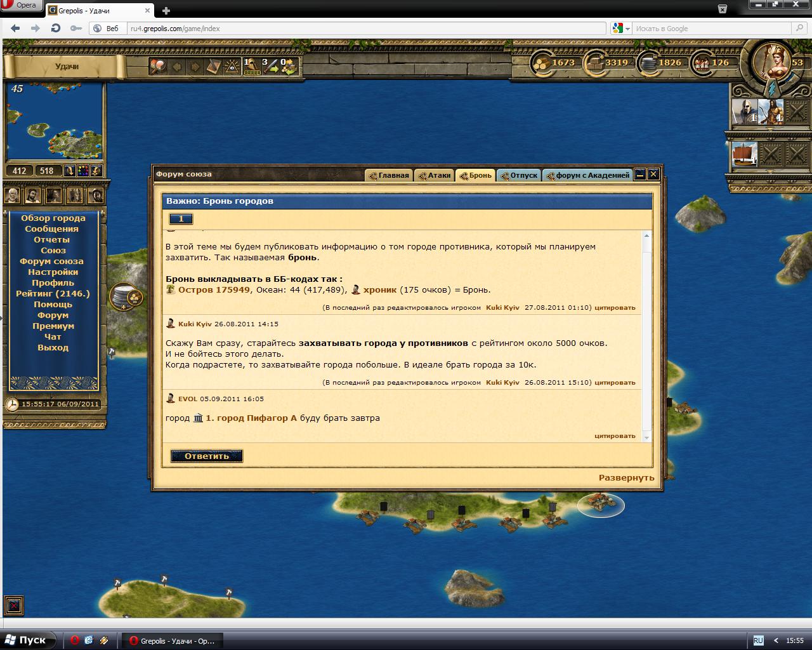Open Профиль in the side menu
The height and width of the screenshot is (650, 812).
(x=53, y=282)
